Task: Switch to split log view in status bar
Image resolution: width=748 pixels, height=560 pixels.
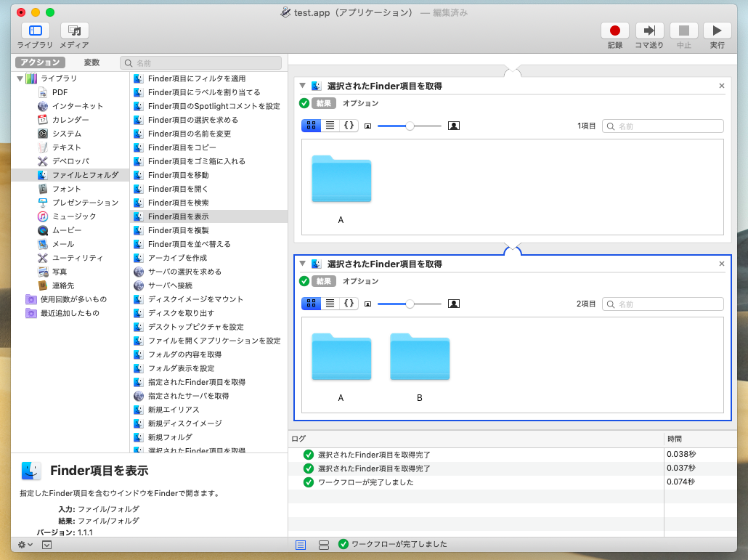Action: click(324, 545)
